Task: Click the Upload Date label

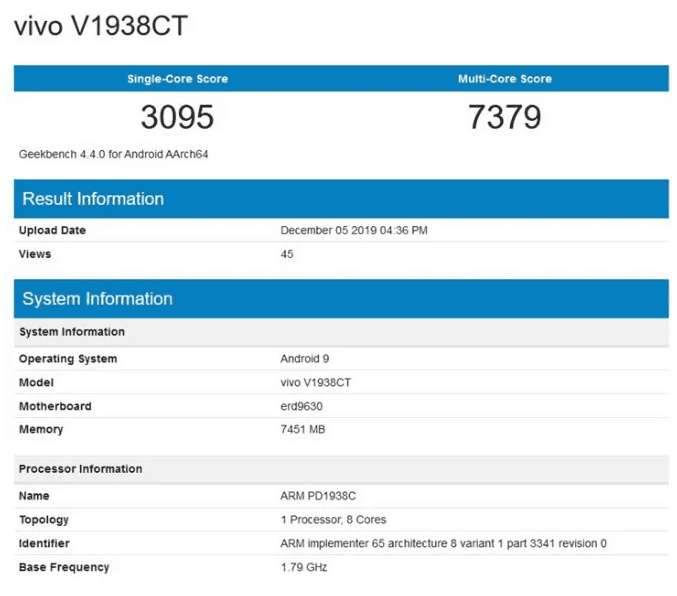Action: (x=52, y=230)
